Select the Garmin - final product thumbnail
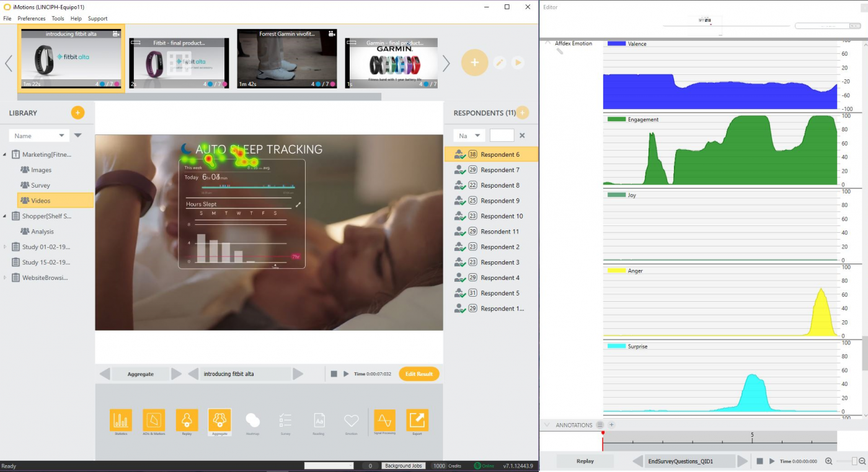868x472 pixels. click(x=391, y=63)
